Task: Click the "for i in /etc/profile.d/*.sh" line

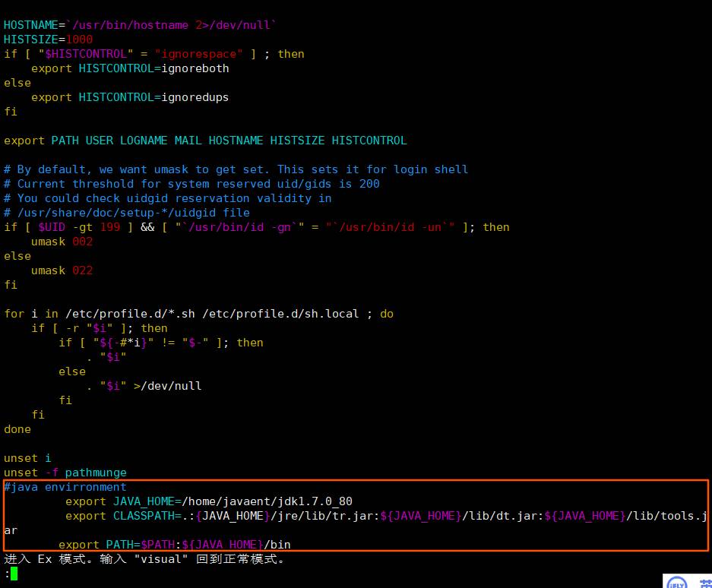Action: pos(198,314)
